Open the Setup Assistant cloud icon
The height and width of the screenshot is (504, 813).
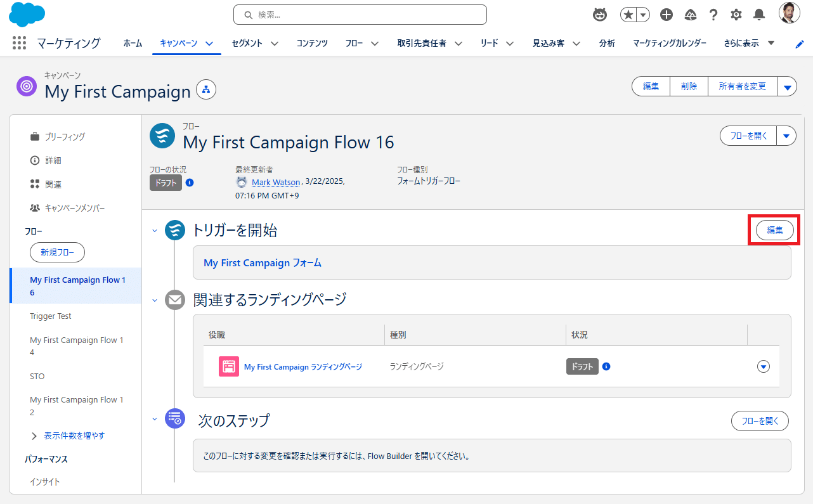691,15
